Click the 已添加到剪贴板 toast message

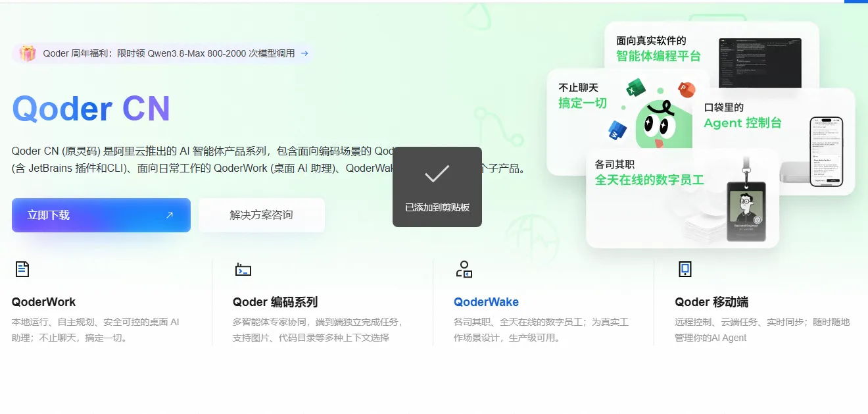[437, 187]
